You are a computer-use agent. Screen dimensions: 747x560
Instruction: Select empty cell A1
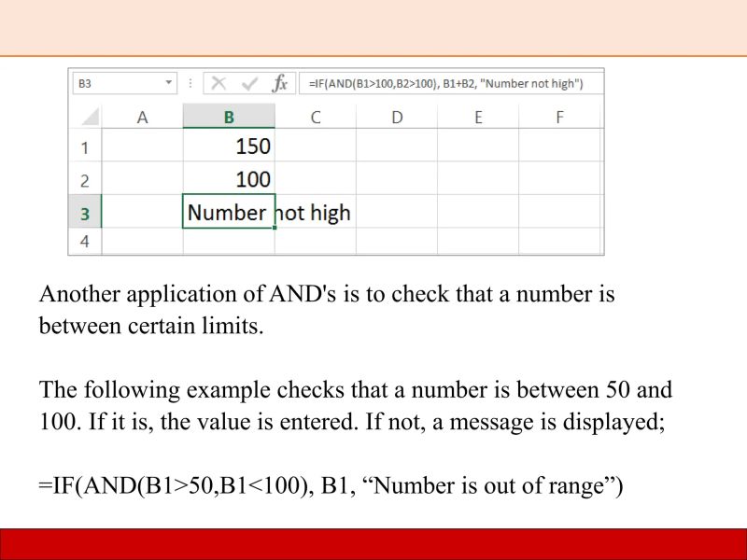pos(143,147)
